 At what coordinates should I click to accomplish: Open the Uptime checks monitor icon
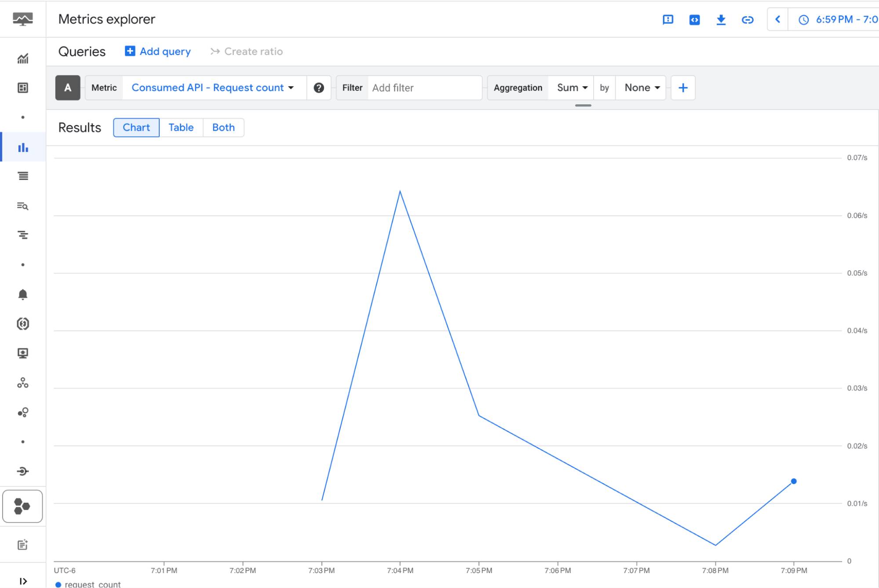coord(23,353)
